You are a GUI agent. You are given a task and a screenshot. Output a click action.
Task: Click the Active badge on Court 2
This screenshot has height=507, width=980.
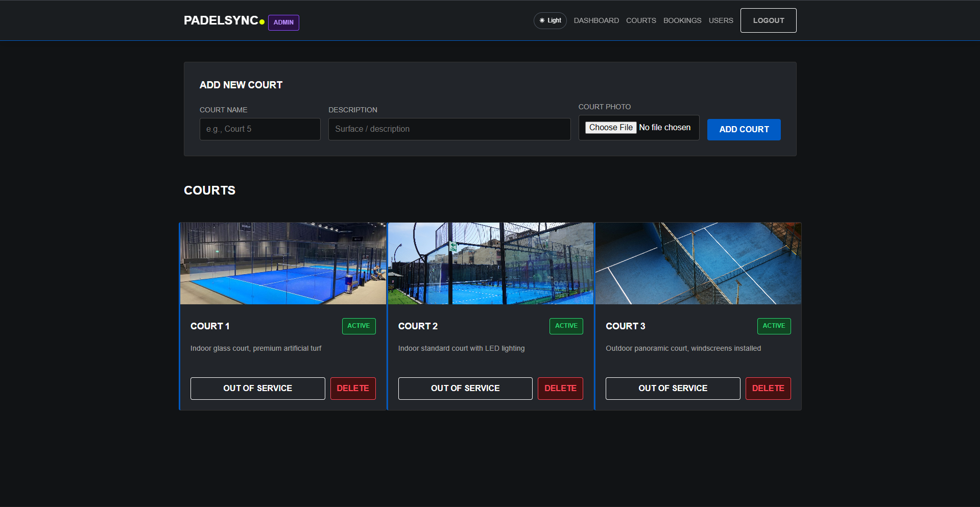(566, 326)
